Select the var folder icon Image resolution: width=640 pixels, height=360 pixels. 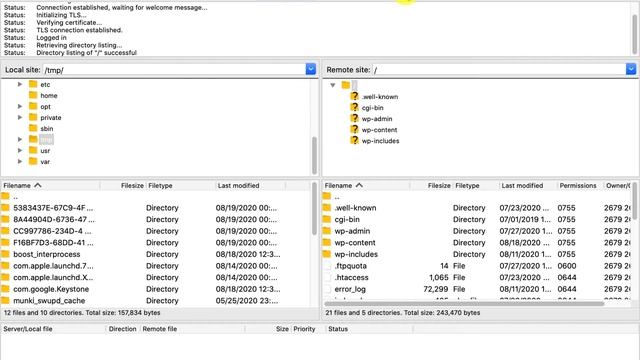click(x=33, y=162)
